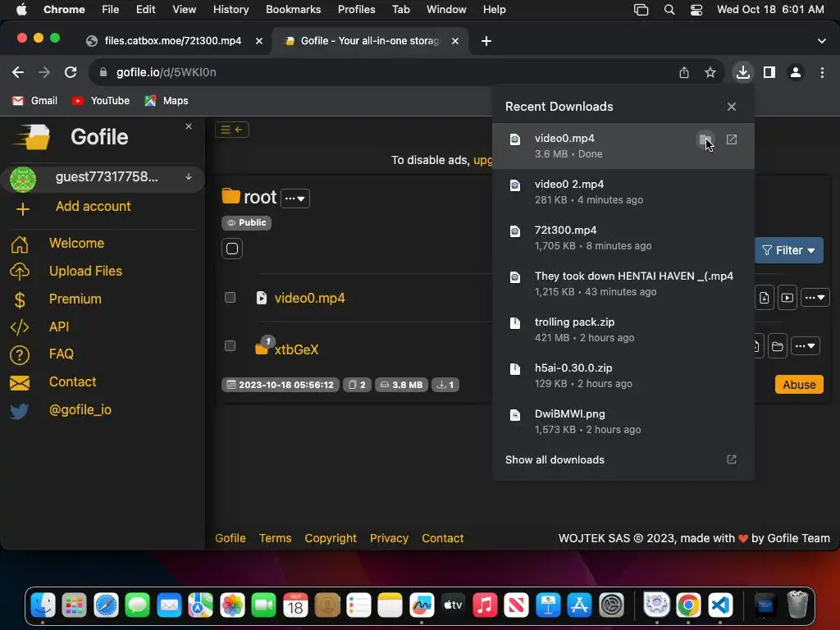Expand the guest account arrow
The width and height of the screenshot is (840, 630).
click(189, 177)
